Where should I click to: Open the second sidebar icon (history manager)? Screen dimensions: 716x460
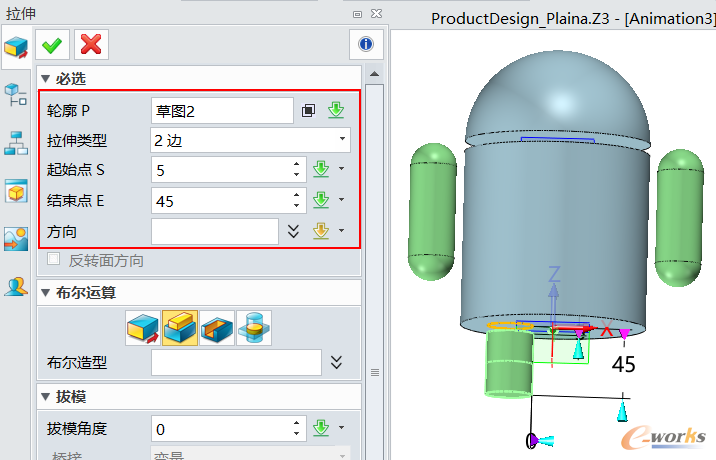[x=16, y=95]
